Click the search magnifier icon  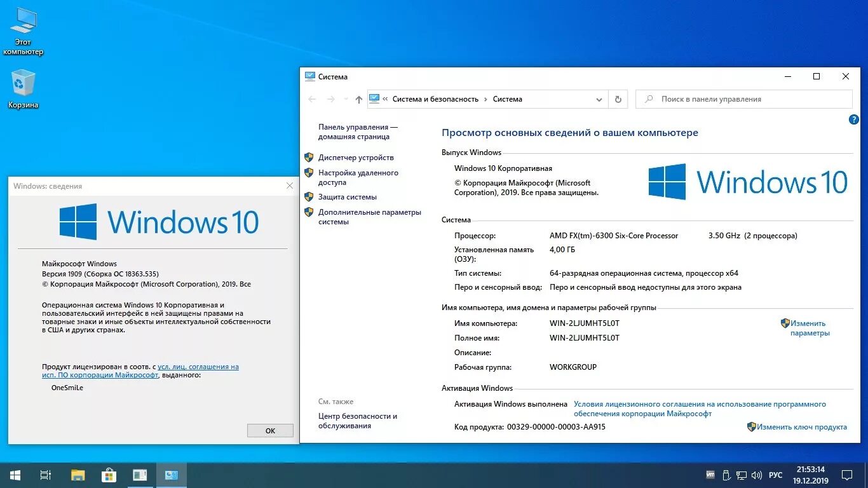click(x=649, y=99)
